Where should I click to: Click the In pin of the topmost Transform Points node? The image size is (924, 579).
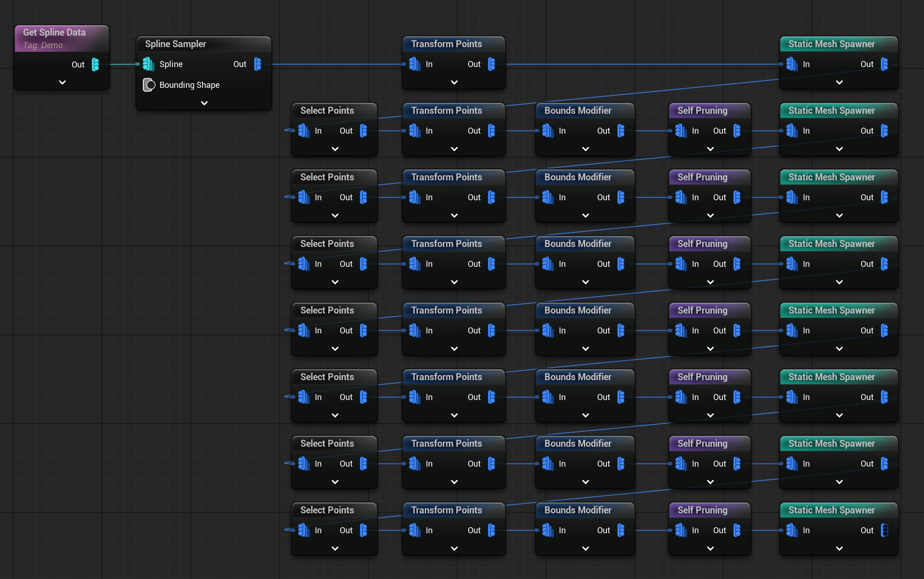[x=415, y=64]
